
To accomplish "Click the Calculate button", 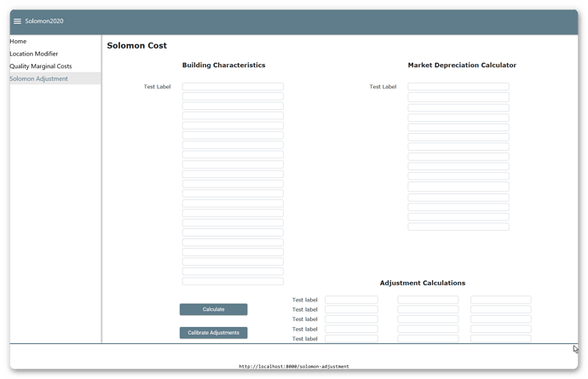I will pyautogui.click(x=213, y=309).
